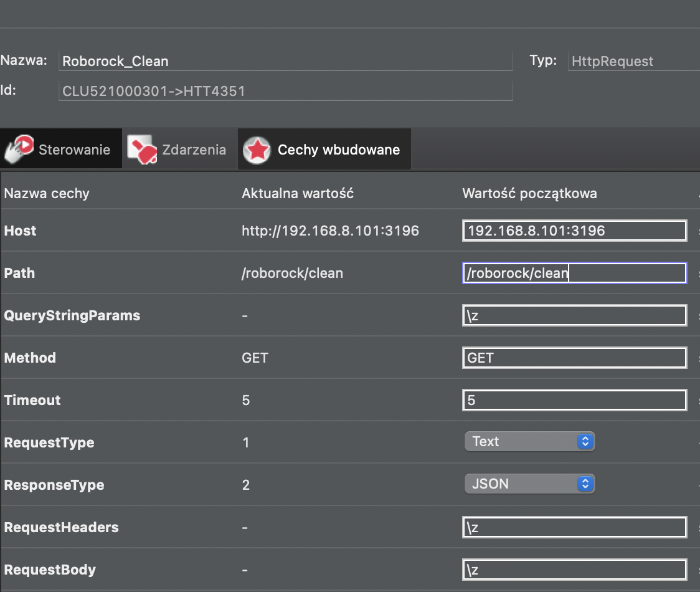700x592 pixels.
Task: Click current Path value /roborock/clean
Action: pyautogui.click(x=293, y=273)
